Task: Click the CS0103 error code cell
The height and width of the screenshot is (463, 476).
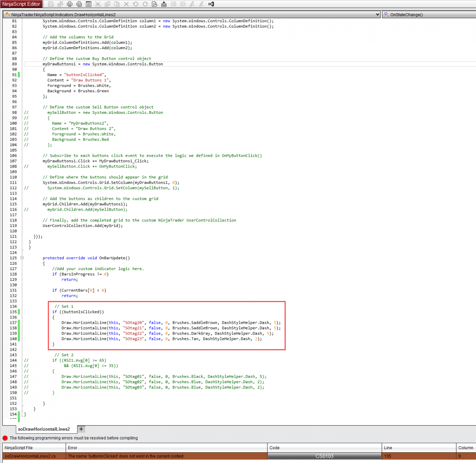Action: click(324, 456)
